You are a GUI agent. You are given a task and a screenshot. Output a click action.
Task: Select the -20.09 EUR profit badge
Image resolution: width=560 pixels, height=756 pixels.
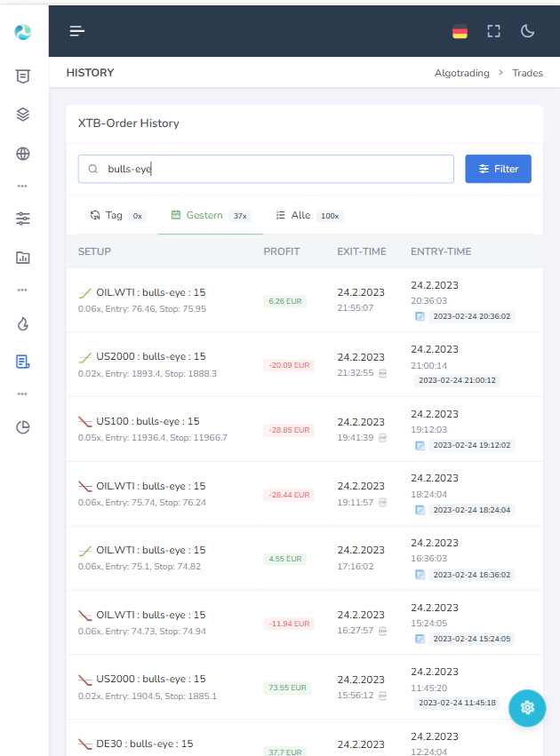[289, 365]
